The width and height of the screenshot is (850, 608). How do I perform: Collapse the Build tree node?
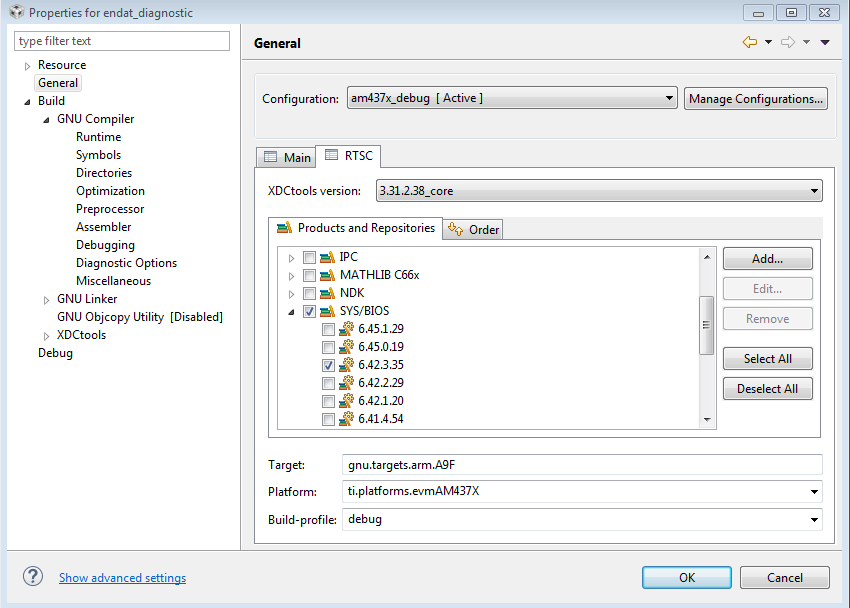[27, 102]
